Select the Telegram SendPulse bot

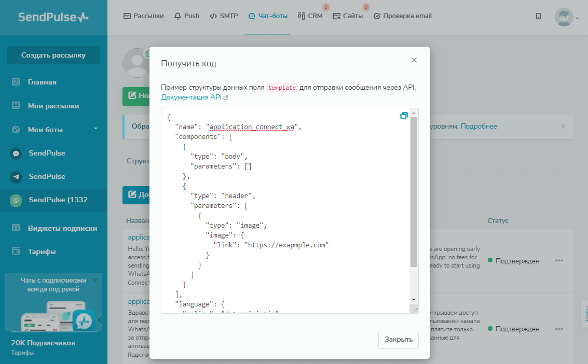[47, 176]
